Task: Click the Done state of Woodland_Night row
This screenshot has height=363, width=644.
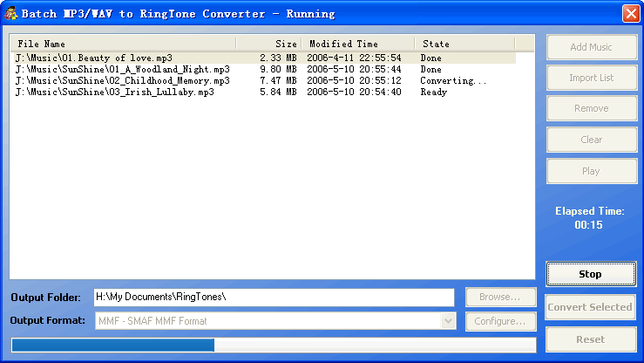Action: [430, 69]
